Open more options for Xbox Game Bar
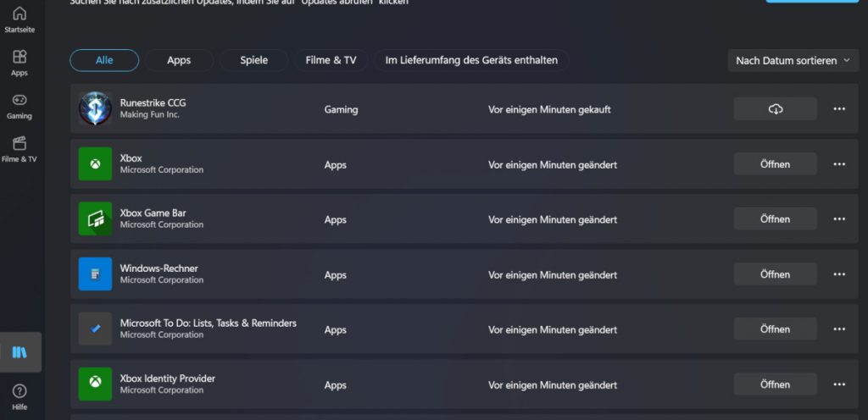This screenshot has height=420, width=868. click(x=839, y=218)
